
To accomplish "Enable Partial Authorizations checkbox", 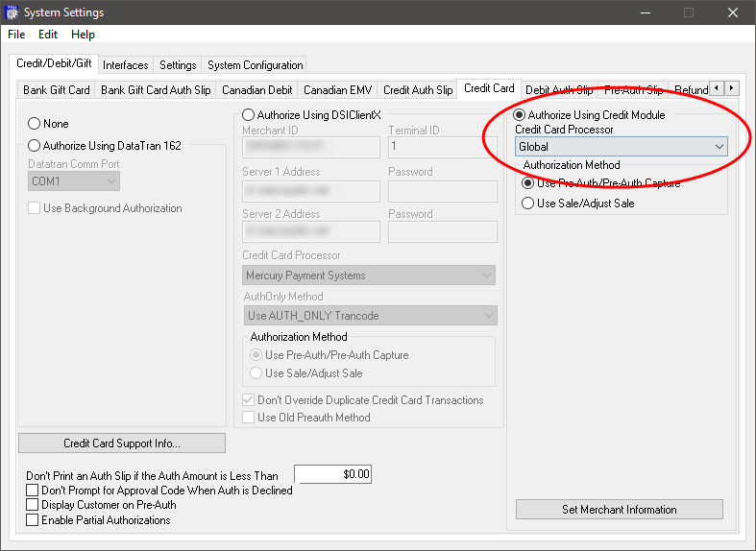I will point(34,520).
